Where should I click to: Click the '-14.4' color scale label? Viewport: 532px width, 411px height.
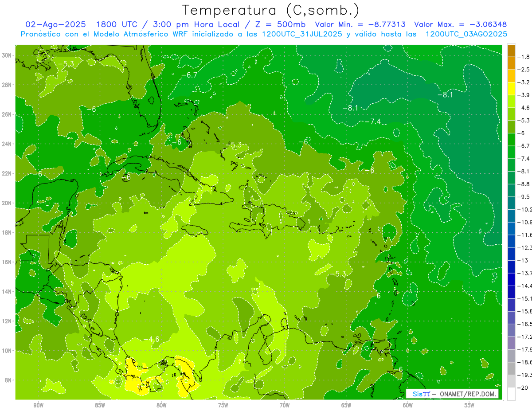pos(525,286)
